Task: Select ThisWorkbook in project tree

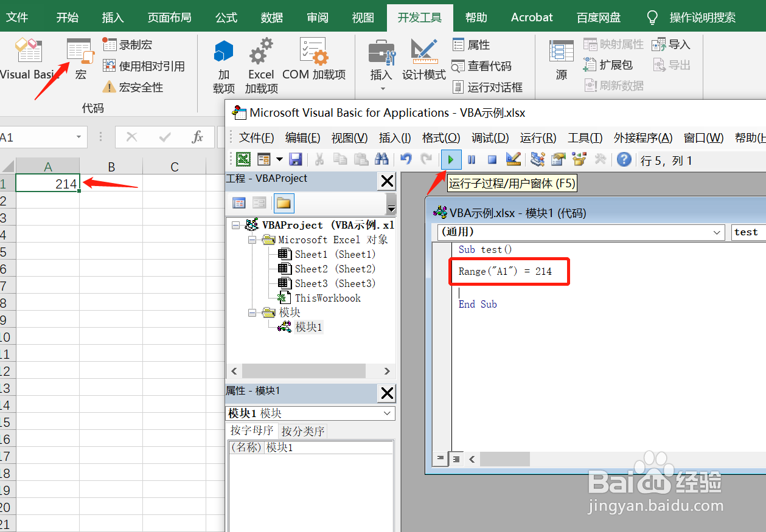Action: click(327, 298)
